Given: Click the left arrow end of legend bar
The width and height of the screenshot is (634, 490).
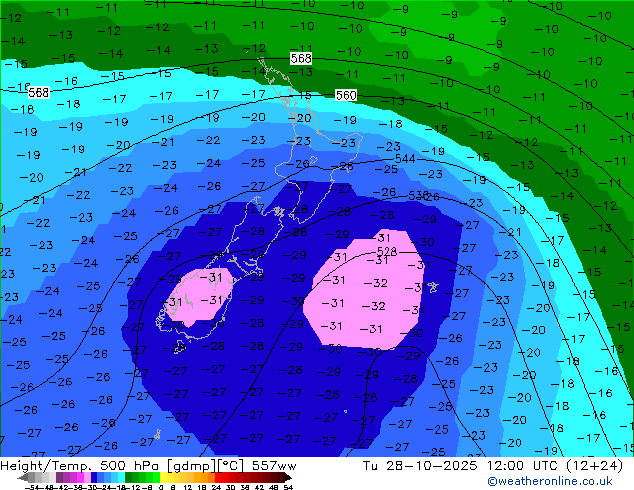Looking at the screenshot, I should point(23,477).
